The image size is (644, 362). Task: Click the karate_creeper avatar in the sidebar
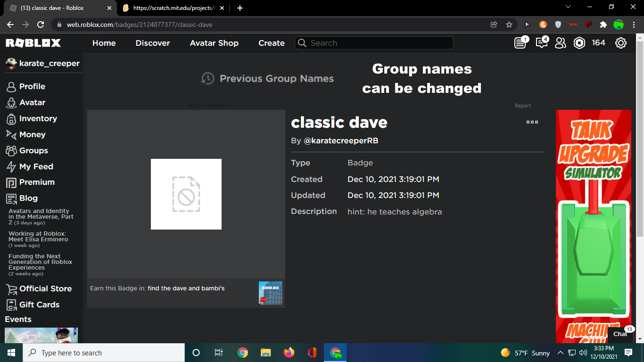pyautogui.click(x=11, y=63)
